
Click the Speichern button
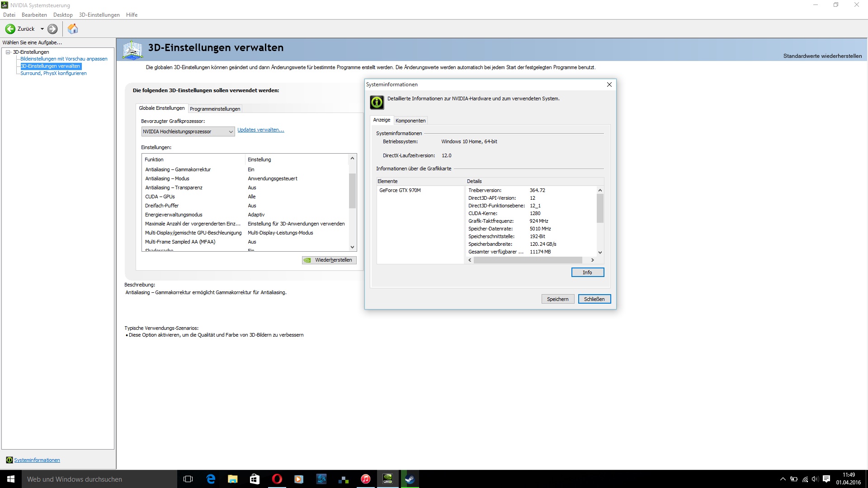(x=557, y=299)
